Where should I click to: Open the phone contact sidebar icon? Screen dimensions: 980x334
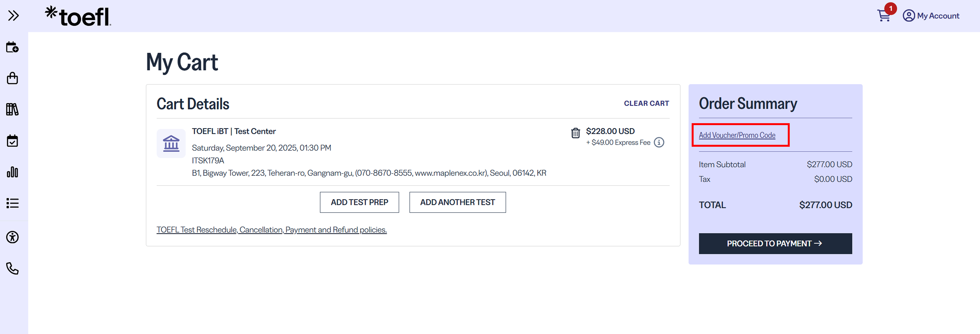click(x=13, y=269)
